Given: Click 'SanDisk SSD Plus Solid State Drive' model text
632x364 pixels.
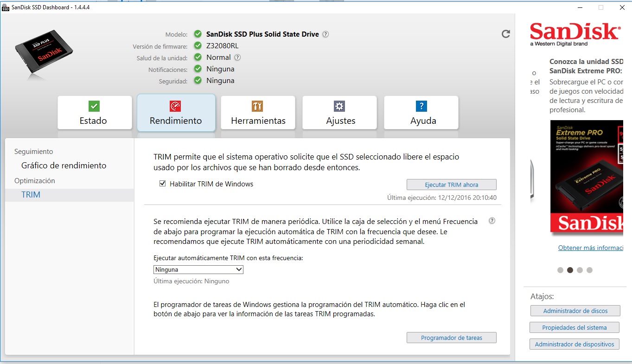Looking at the screenshot, I should pyautogui.click(x=262, y=34).
